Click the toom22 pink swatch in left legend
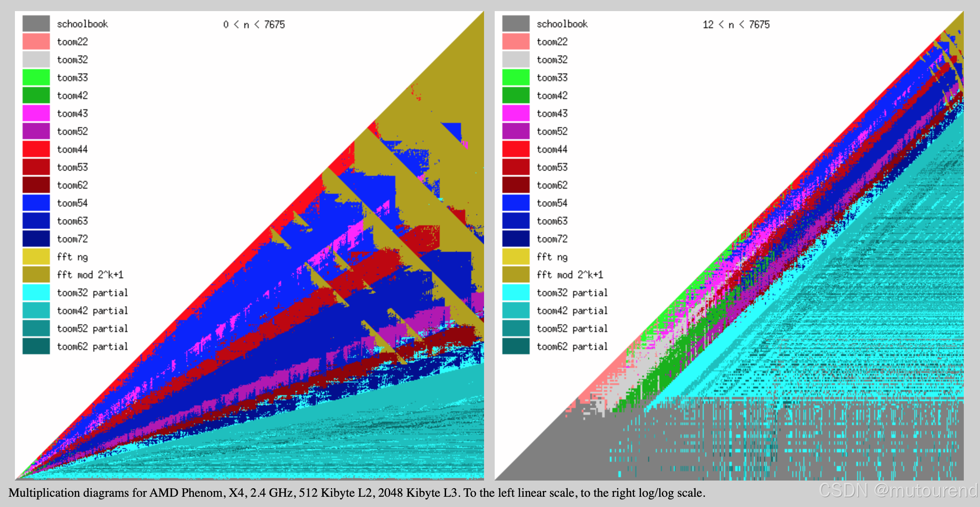The image size is (980, 507). pos(36,41)
